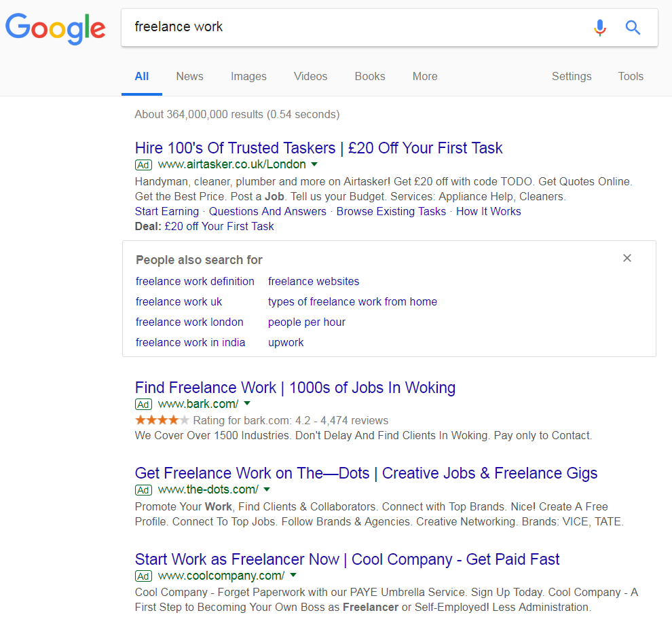Open the www.the-dots.com/ URL
Image resolution: width=672 pixels, height=634 pixels.
pos(208,489)
